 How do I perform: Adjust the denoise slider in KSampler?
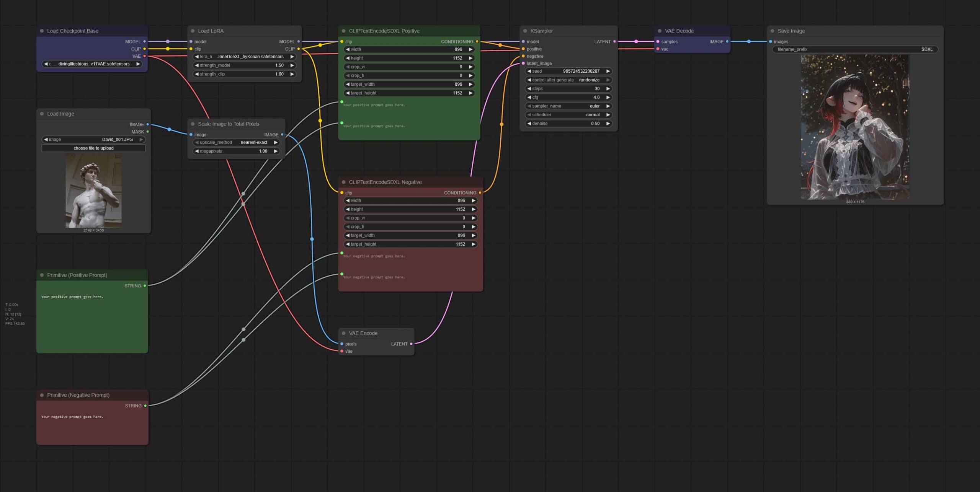click(x=568, y=124)
